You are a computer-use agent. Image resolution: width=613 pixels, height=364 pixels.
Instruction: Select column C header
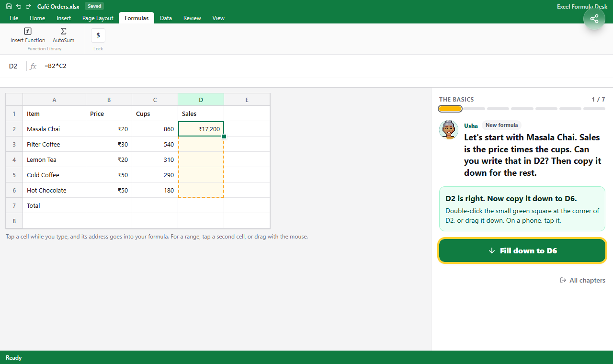tap(155, 100)
